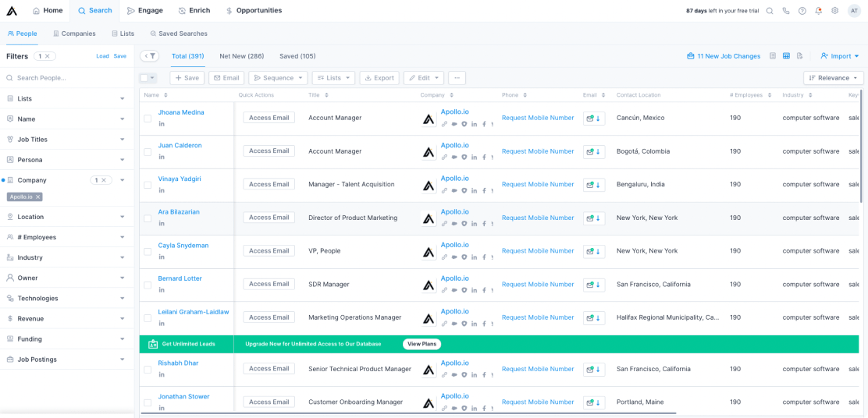Collapse filters panel with funnel toggle icon
Screen dimensions: 868x418
(149, 56)
